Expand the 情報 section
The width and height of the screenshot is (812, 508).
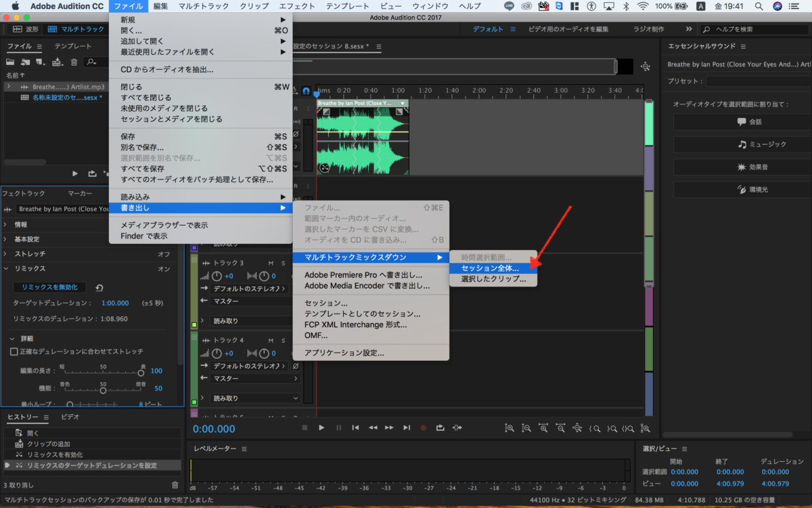point(5,224)
